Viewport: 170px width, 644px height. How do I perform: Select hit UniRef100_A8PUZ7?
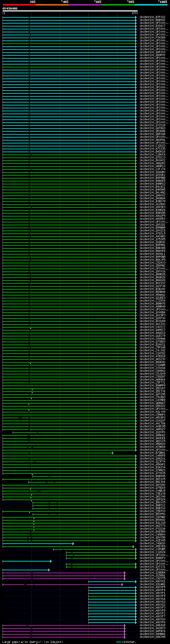152,429
